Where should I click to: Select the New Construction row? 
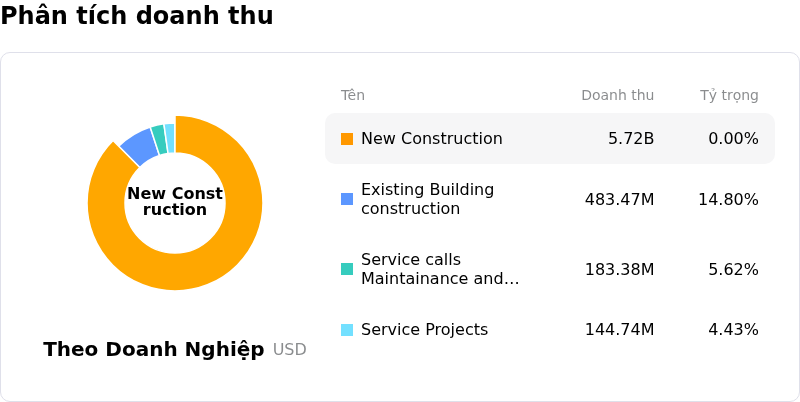(x=550, y=139)
